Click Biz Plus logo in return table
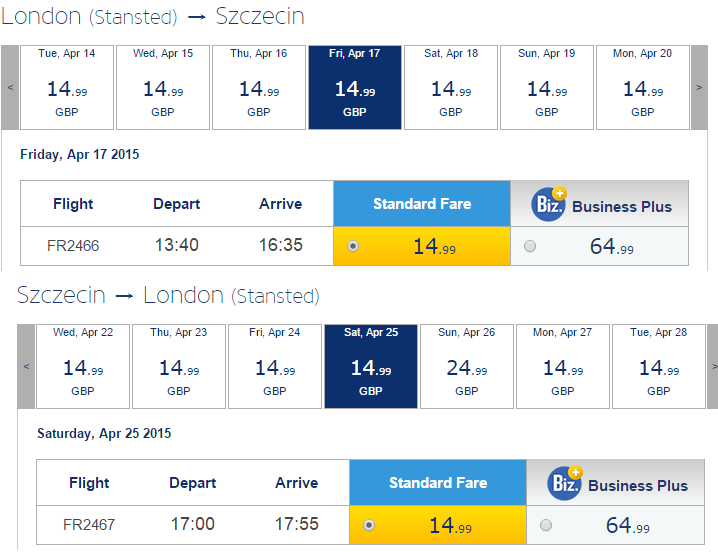Image resolution: width=718 pixels, height=552 pixels. pos(565,483)
